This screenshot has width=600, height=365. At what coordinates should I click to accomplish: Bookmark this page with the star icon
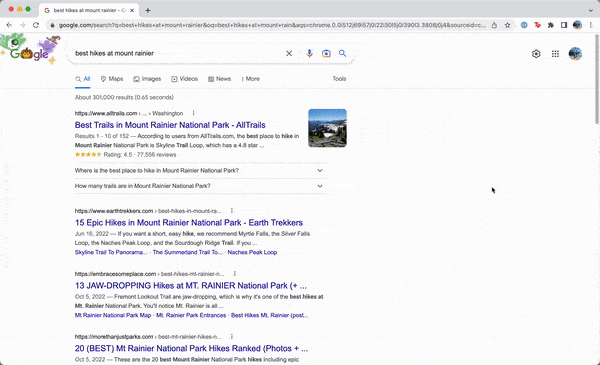[507, 25]
